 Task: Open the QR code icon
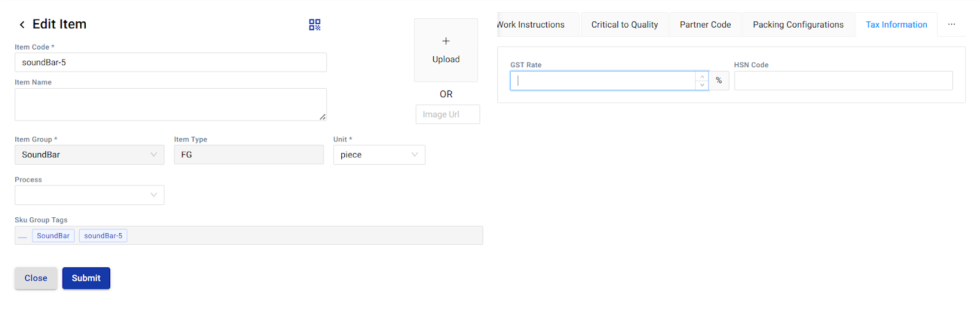coord(314,24)
